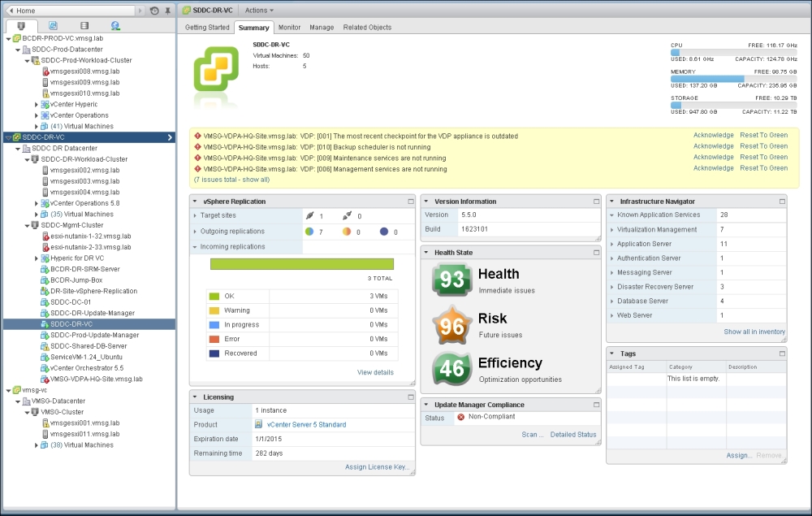The width and height of the screenshot is (812, 516).
Task: Switch to the Monitor tab
Action: [289, 28]
